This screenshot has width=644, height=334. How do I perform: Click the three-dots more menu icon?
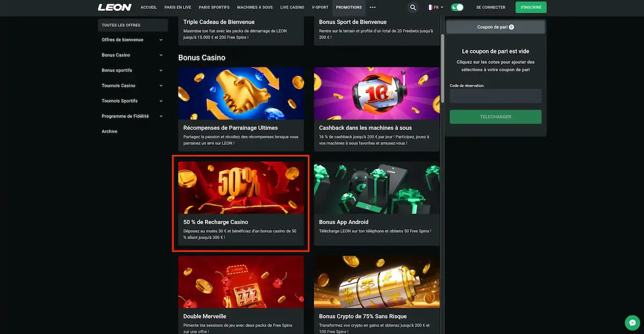373,8
